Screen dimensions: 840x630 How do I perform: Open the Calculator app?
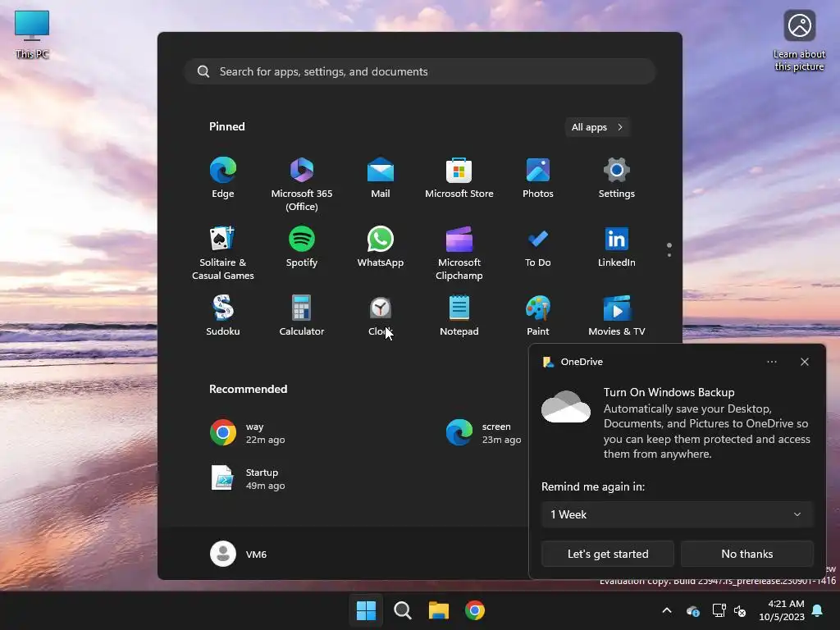click(x=302, y=316)
